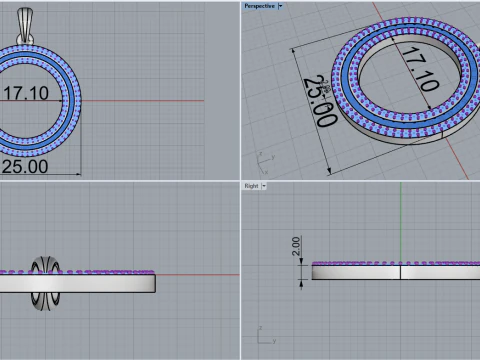The image size is (480, 360).
Task: Select the 25.00 dimension in top-left viewport
Action: click(x=25, y=166)
